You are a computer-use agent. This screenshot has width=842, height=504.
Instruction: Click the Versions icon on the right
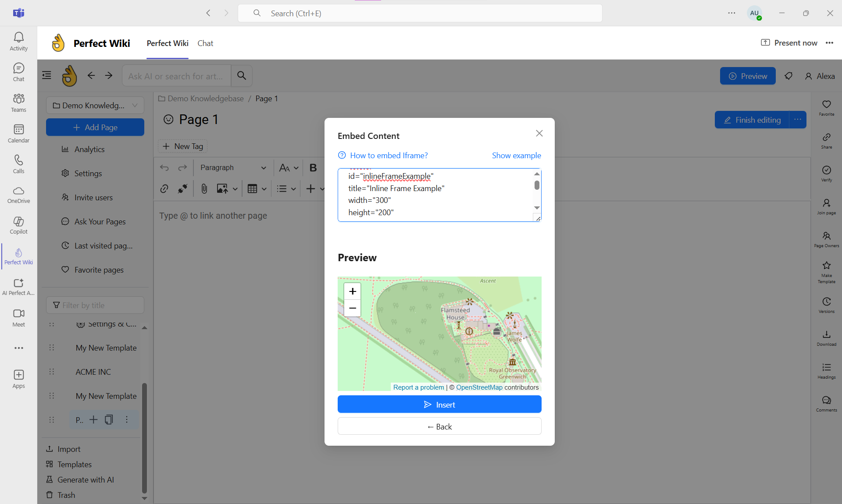(826, 303)
